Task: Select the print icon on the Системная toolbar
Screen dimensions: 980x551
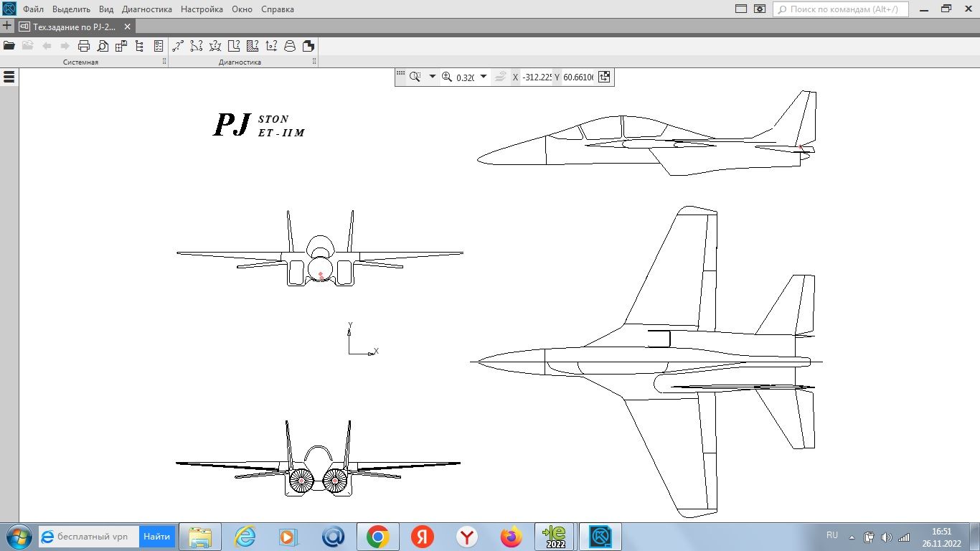Action: click(x=84, y=45)
